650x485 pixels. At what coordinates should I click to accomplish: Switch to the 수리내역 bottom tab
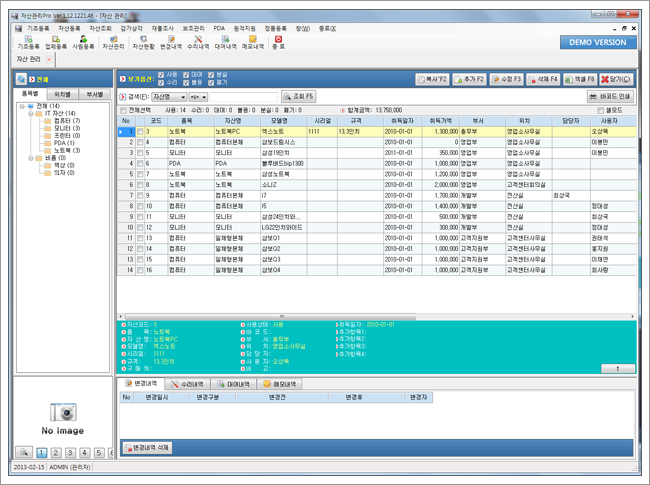[x=187, y=384]
